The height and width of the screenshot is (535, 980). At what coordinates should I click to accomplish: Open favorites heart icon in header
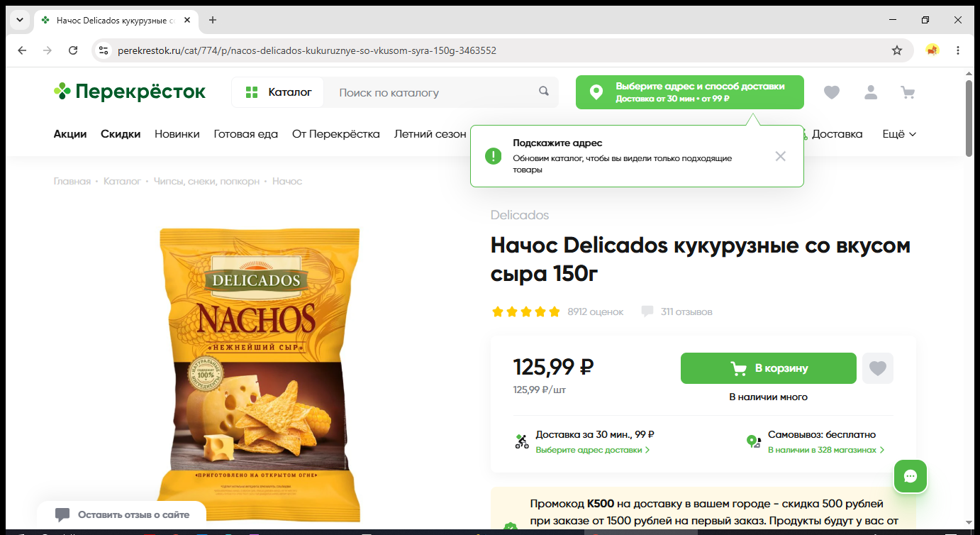[832, 92]
